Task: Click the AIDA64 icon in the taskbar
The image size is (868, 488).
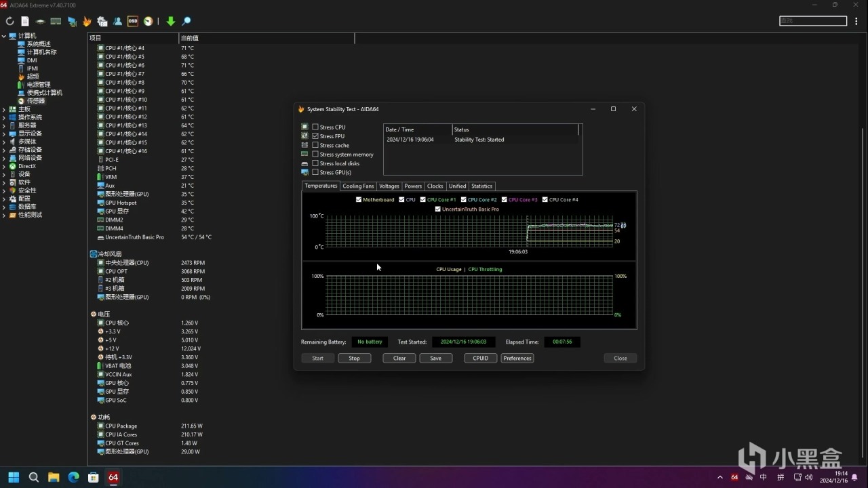Action: pyautogui.click(x=113, y=477)
